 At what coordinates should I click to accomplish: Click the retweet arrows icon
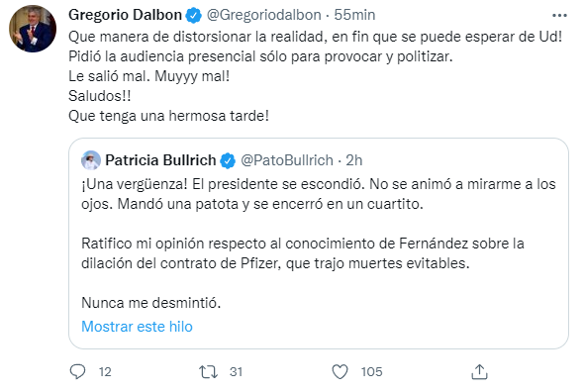[208, 371]
